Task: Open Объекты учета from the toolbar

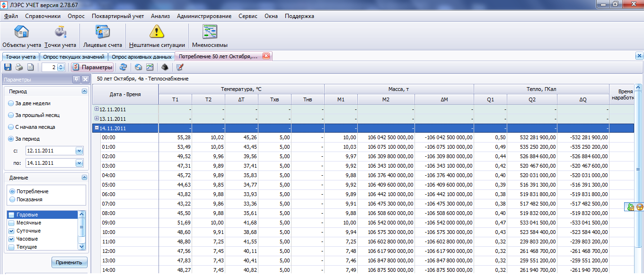Action: (22, 36)
